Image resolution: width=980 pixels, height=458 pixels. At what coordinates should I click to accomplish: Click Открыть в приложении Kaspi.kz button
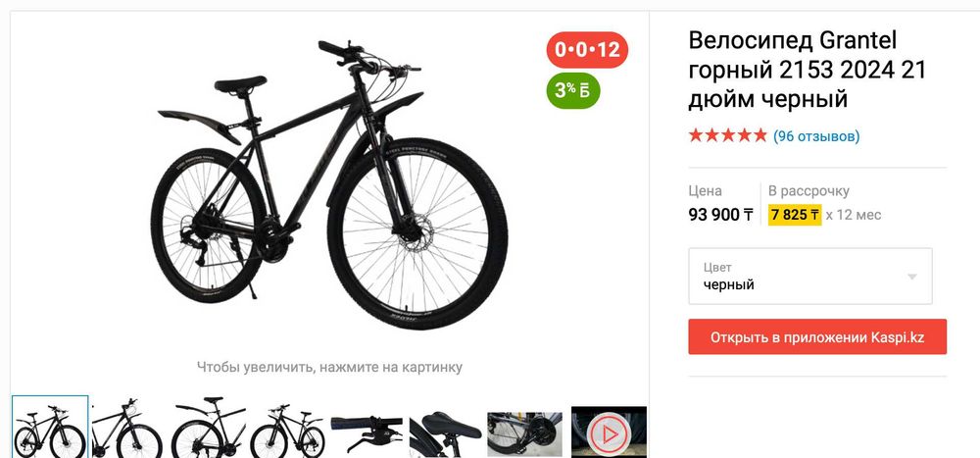817,336
